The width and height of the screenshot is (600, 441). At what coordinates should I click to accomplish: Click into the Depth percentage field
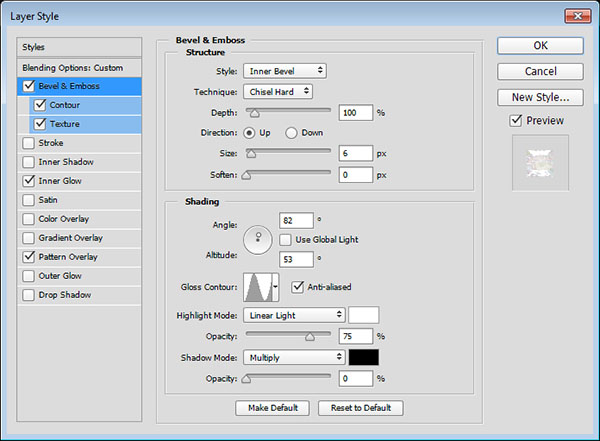355,112
